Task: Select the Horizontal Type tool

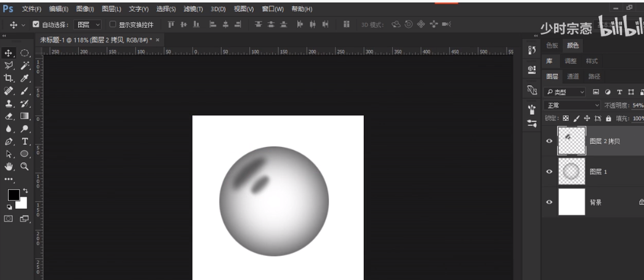Action: (25, 141)
